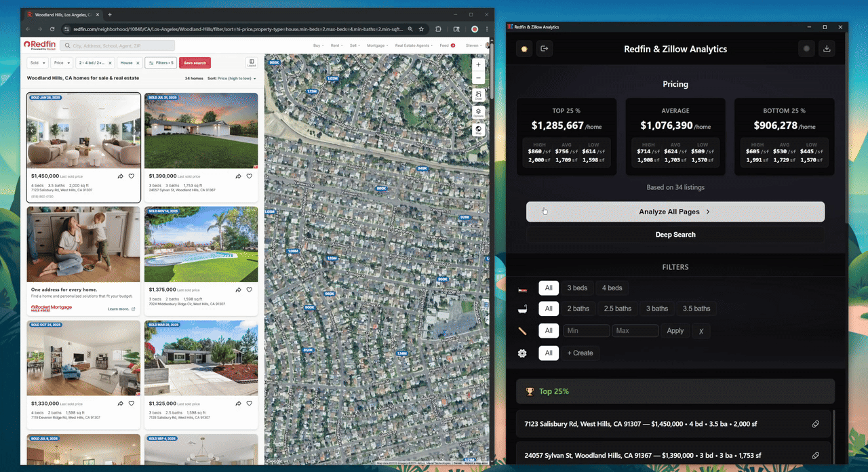Favorite the $1,450,000 listing with the heart icon

tap(132, 176)
